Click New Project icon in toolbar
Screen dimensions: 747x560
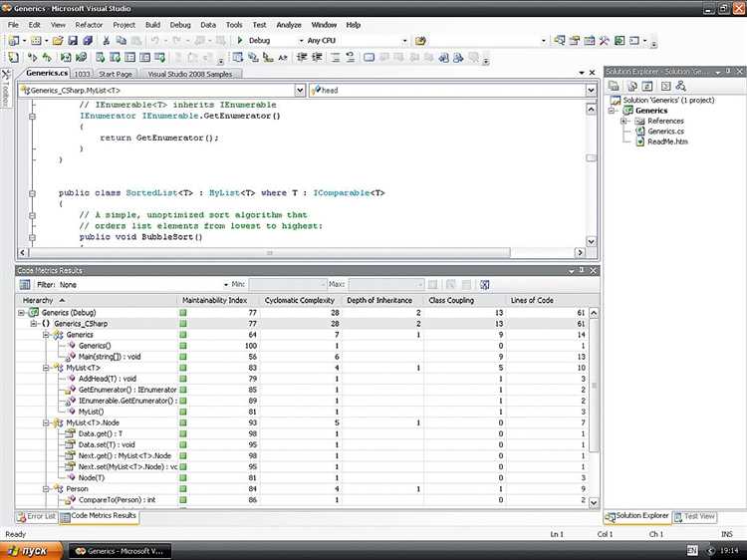point(14,41)
